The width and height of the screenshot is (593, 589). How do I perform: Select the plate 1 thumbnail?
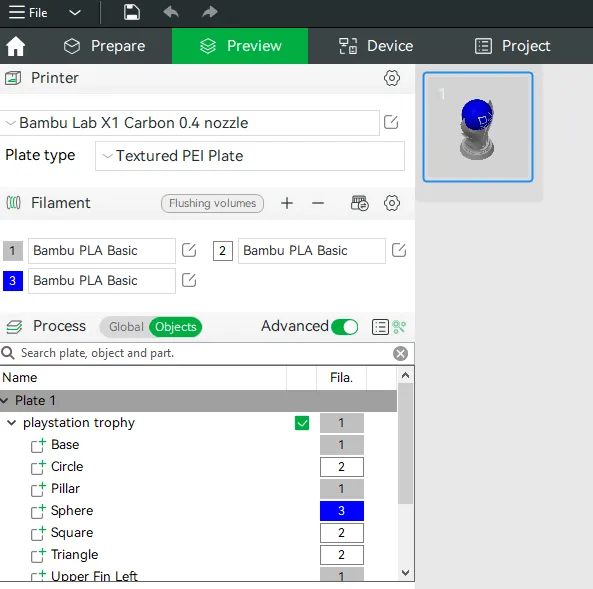click(x=478, y=127)
